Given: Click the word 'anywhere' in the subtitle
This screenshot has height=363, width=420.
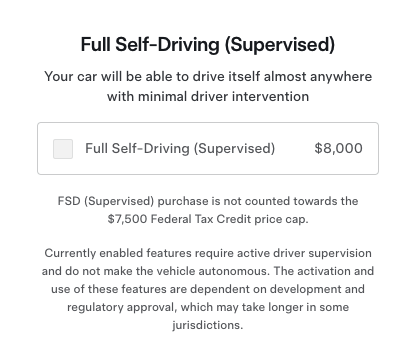Looking at the screenshot, I should click(x=341, y=77).
